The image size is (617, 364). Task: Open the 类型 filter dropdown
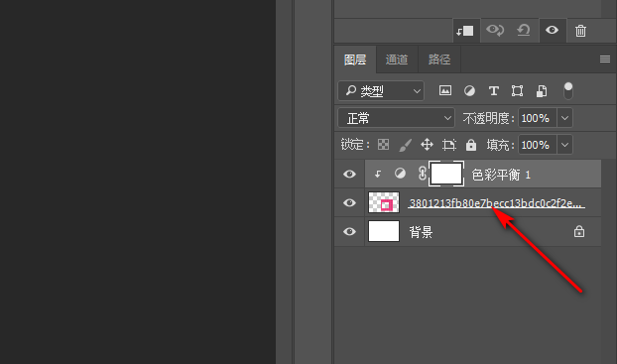point(381,91)
